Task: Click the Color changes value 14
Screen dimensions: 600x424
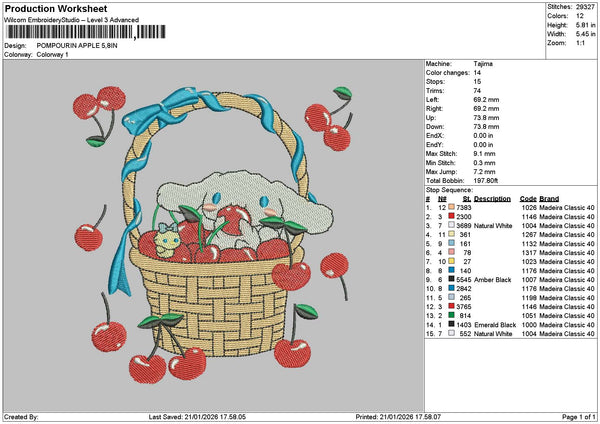Action: click(477, 73)
